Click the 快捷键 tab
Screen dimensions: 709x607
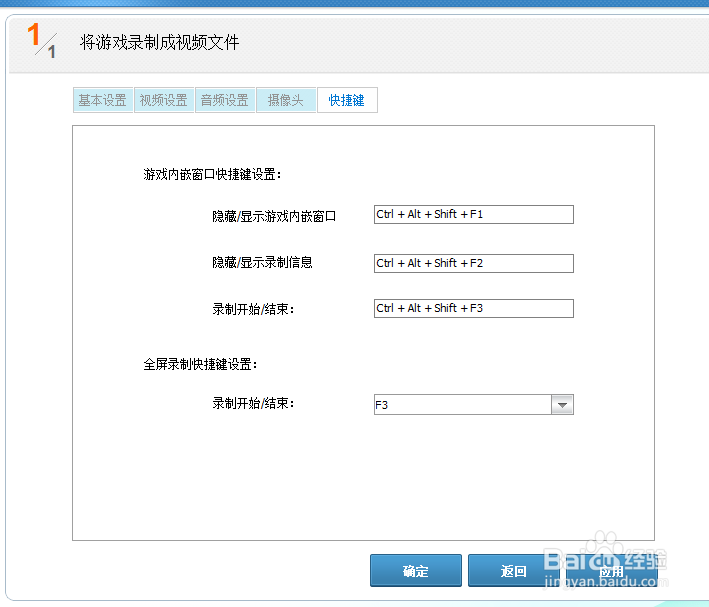tap(347, 100)
